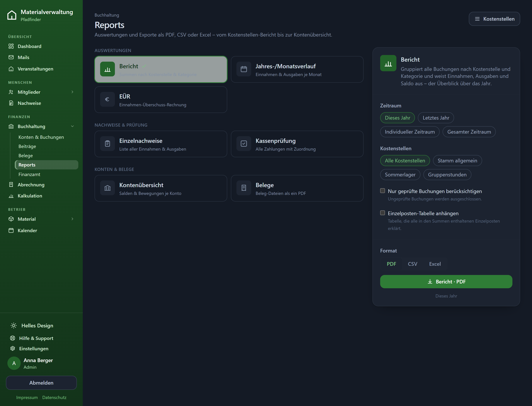This screenshot has width=532, height=406.
Task: Check Einzelposten-Tabelle anhängen option
Action: coord(383,213)
